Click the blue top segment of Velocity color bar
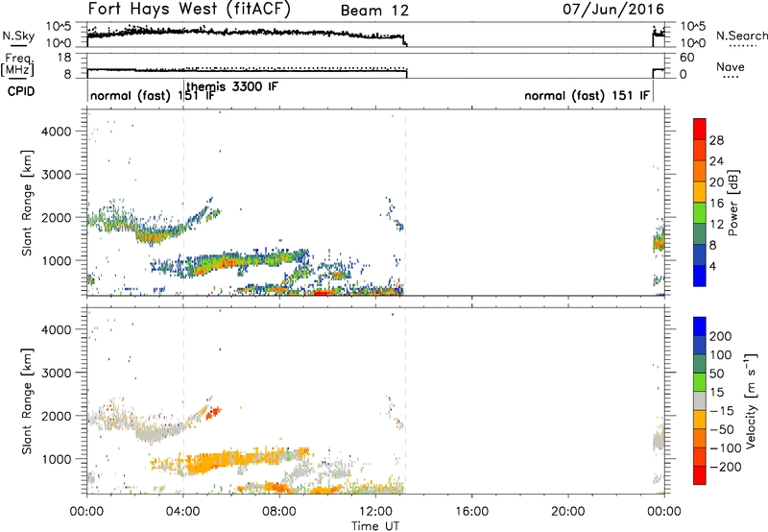768x532 pixels. [700, 326]
